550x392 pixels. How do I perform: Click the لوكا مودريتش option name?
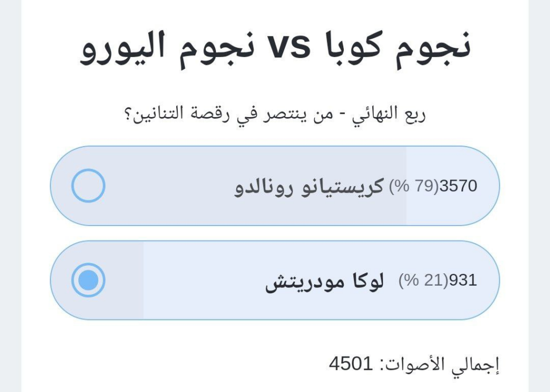tap(324, 281)
